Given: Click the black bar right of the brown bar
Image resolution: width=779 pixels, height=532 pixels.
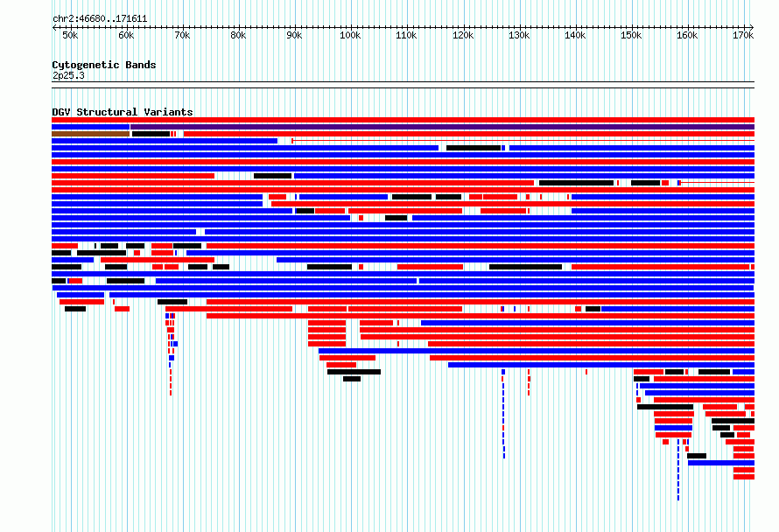Looking at the screenshot, I should 151,134.
